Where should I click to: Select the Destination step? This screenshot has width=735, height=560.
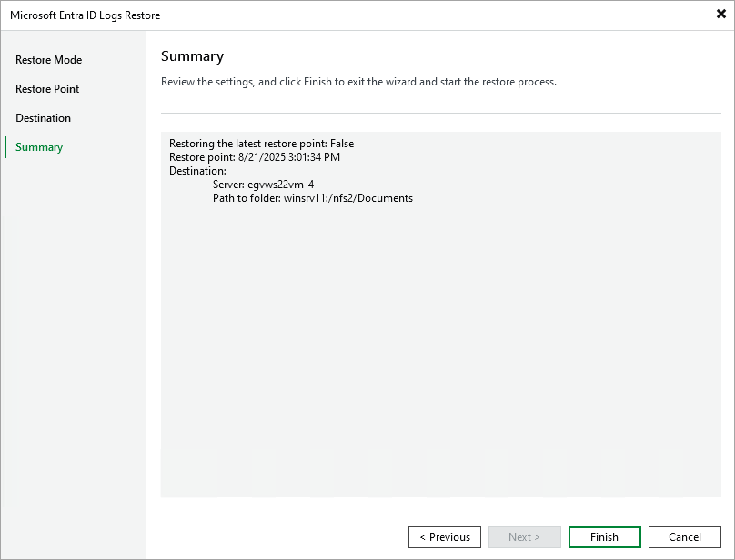(x=43, y=117)
